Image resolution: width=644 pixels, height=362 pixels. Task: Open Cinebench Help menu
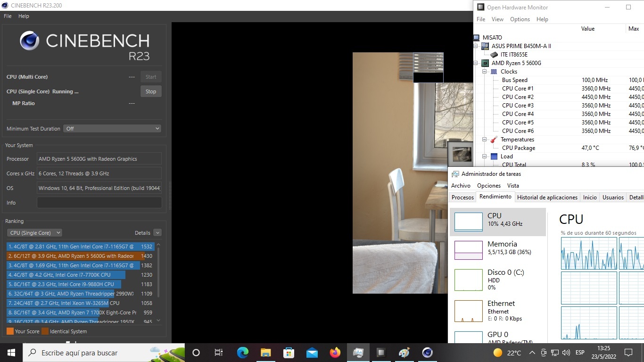[24, 16]
